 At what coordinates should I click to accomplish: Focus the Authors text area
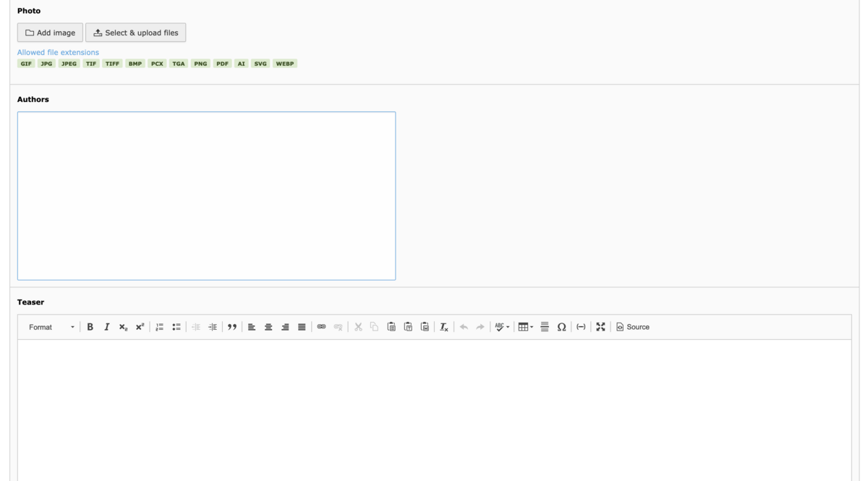[206, 195]
